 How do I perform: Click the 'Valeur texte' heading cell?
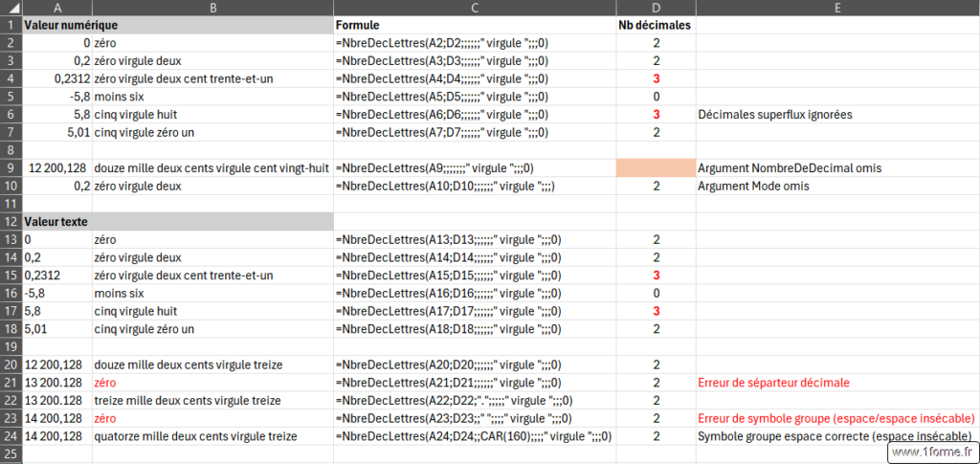pyautogui.click(x=178, y=222)
